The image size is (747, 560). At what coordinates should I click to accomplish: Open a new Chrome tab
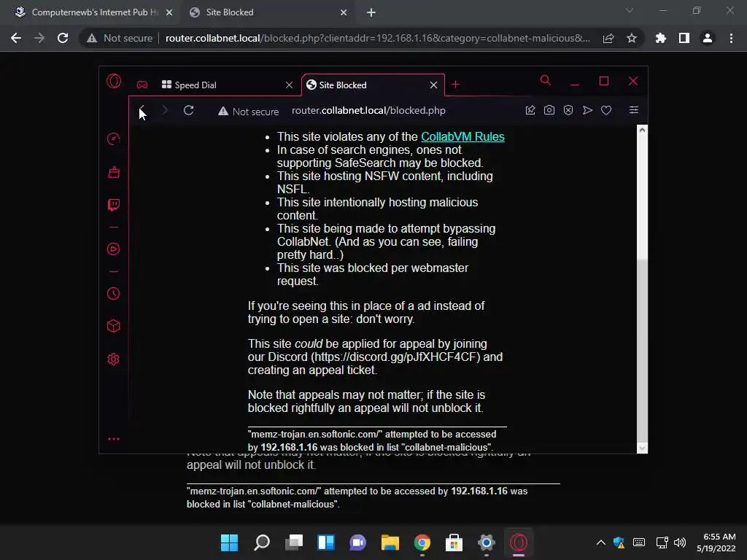click(371, 12)
